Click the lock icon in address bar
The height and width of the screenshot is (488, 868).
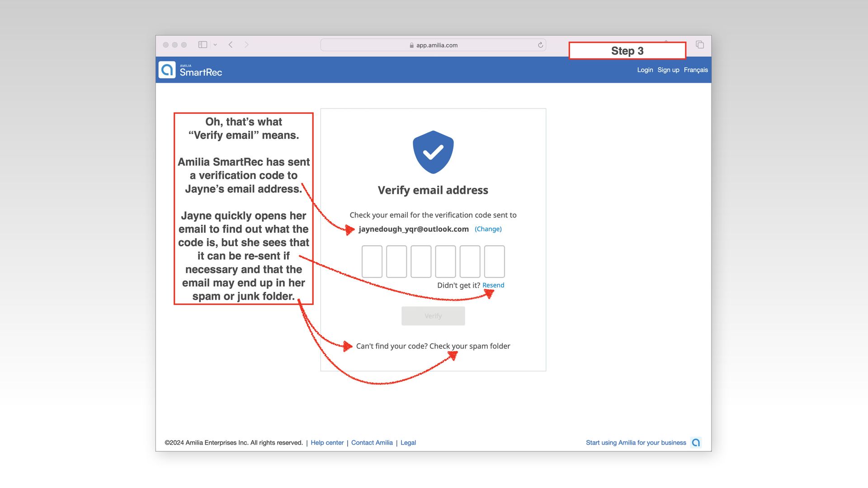pos(411,45)
